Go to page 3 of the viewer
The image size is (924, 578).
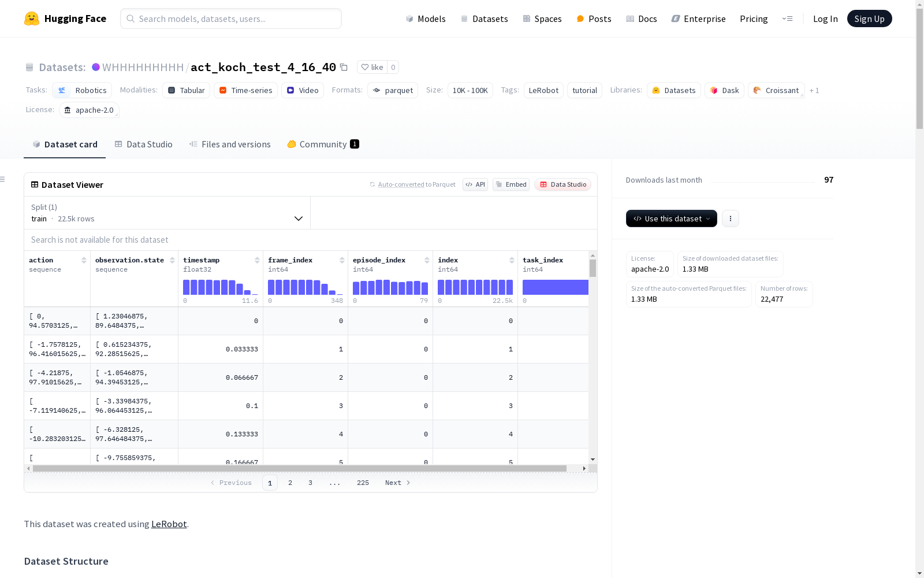click(x=310, y=483)
